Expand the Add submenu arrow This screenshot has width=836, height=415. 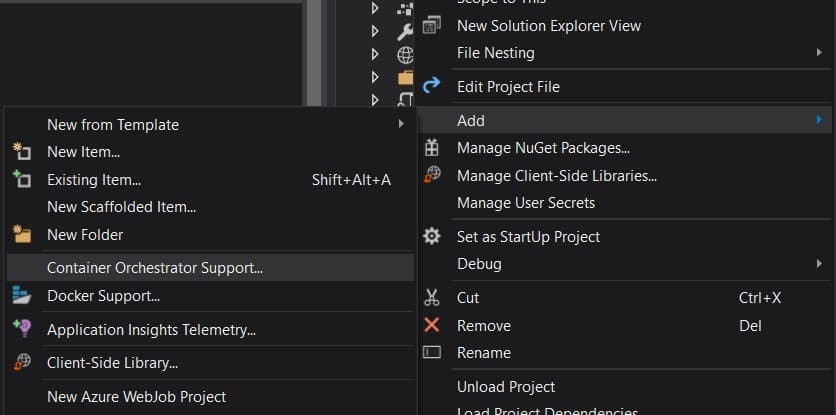pos(819,121)
